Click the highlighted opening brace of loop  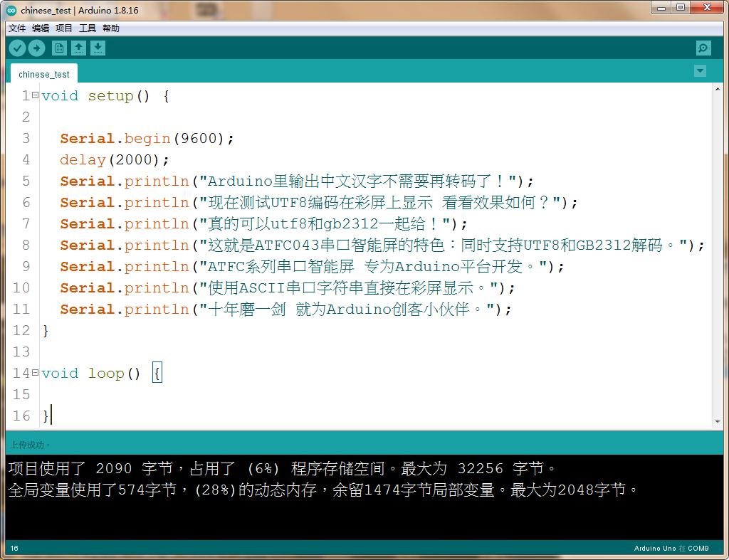point(157,373)
